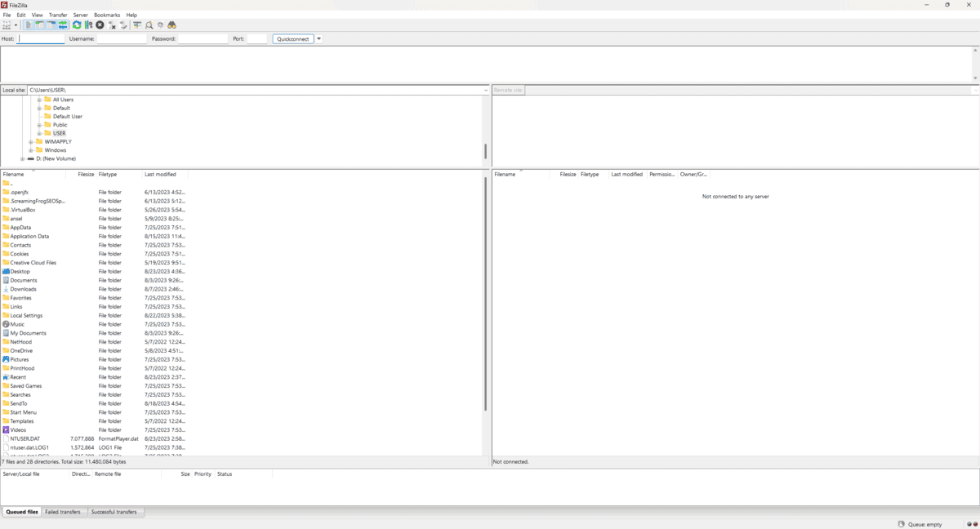Expand the Default folder tree node
The width and height of the screenshot is (980, 529).
click(x=38, y=108)
